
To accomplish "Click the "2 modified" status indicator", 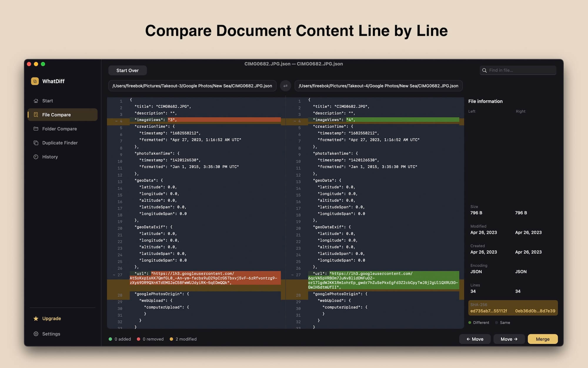I will click(x=183, y=339).
